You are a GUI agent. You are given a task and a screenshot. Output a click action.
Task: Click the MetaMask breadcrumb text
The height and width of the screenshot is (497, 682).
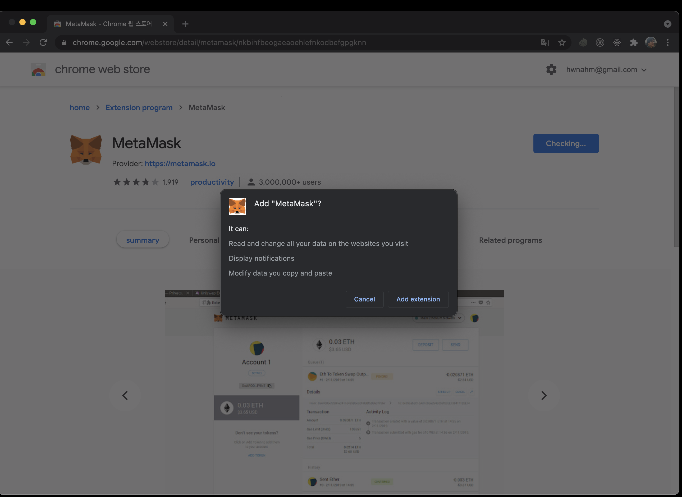coord(207,107)
